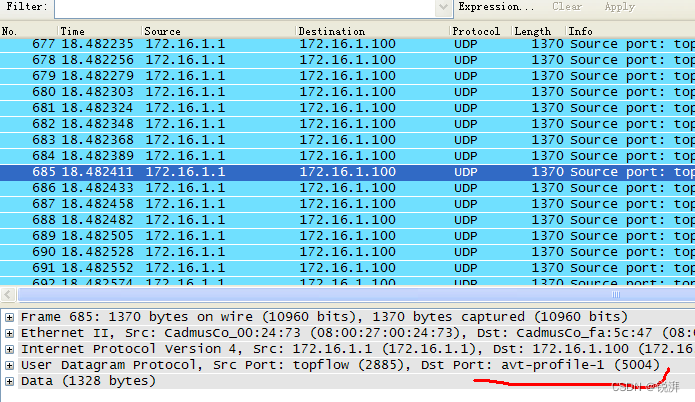This screenshot has height=402, width=695.
Task: Expand the Frame 685 tree node
Action: pos(9,317)
